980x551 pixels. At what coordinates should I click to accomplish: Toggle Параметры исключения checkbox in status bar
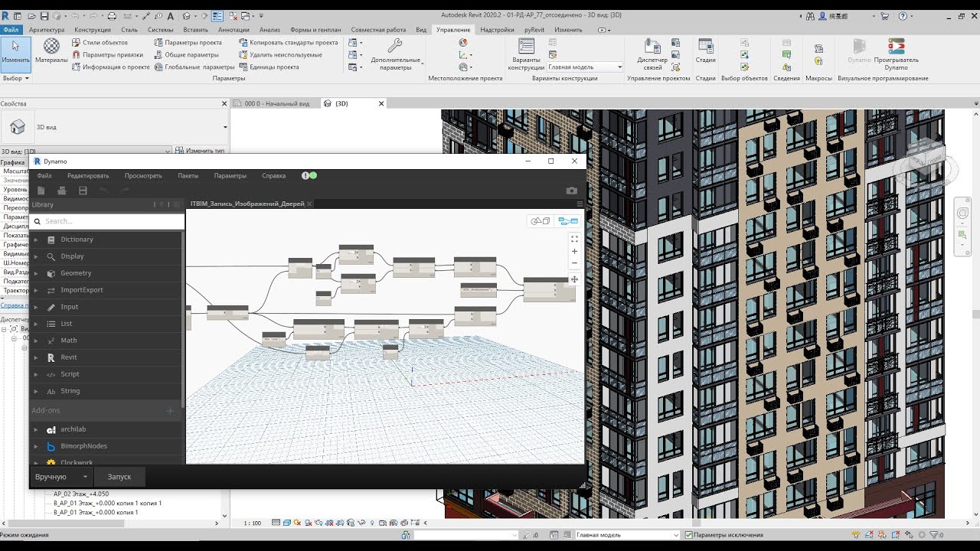click(689, 535)
